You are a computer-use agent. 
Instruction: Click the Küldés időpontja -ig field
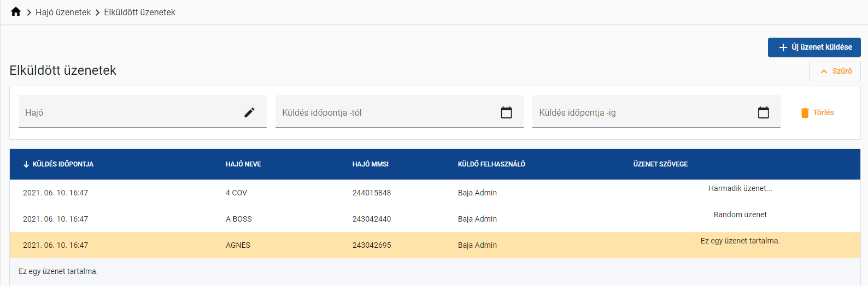pyautogui.click(x=642, y=112)
